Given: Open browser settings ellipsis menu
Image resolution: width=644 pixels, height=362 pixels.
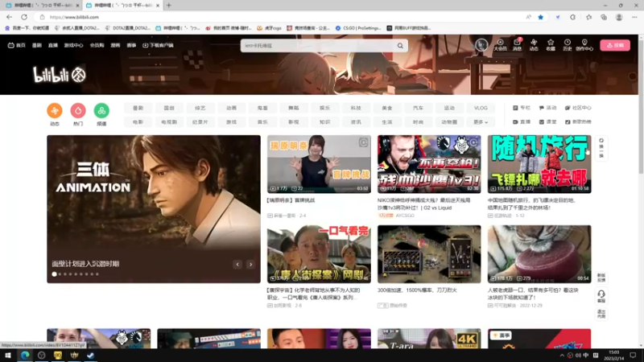Looking at the screenshot, I should coord(634,17).
